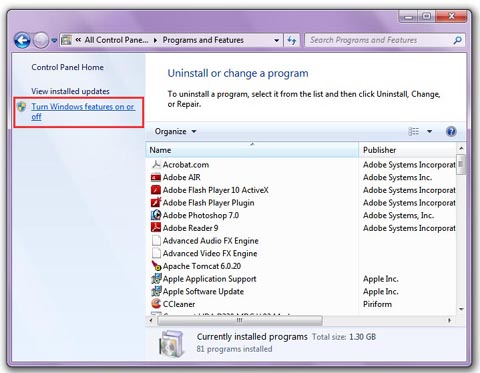Open the Organize menu
This screenshot has width=480, height=373.
click(175, 131)
